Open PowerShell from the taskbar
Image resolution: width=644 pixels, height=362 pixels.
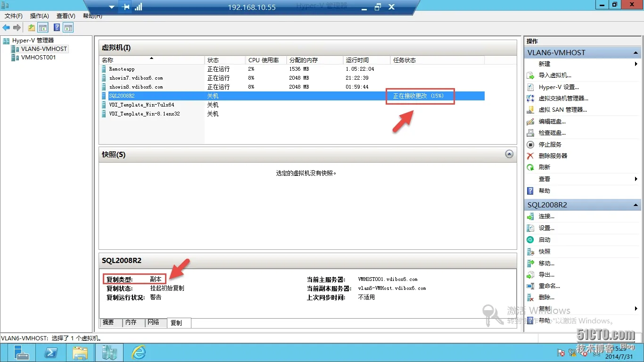pos(51,352)
